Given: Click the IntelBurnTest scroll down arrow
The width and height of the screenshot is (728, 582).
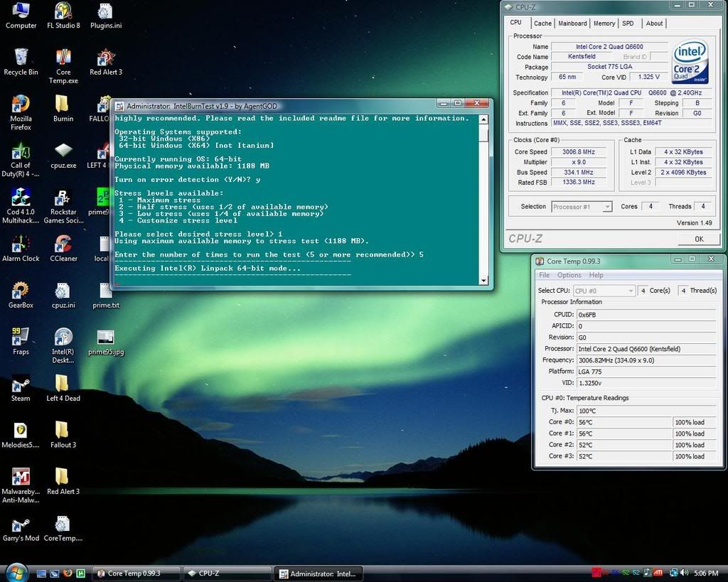Looking at the screenshot, I should tap(483, 280).
